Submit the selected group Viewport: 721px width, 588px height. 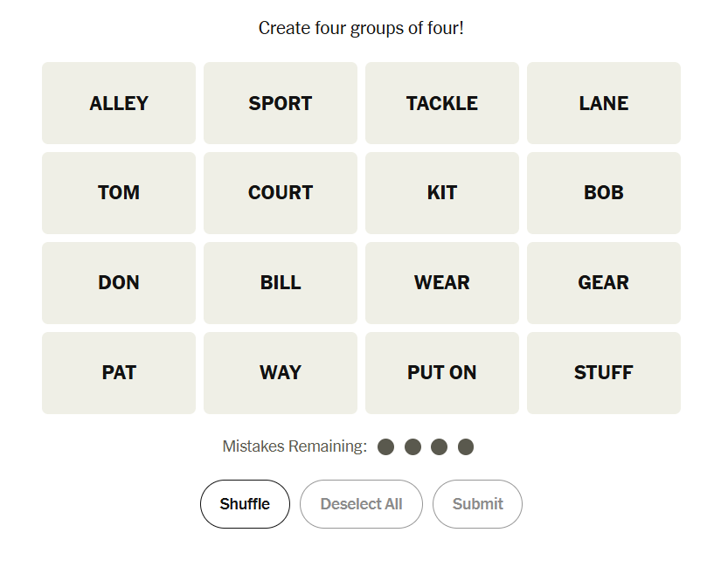coord(477,504)
